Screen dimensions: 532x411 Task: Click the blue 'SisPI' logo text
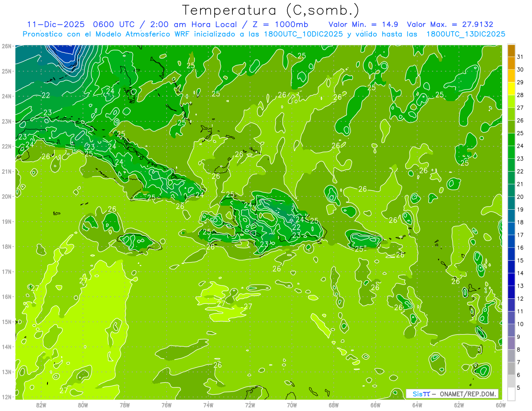tap(421, 394)
